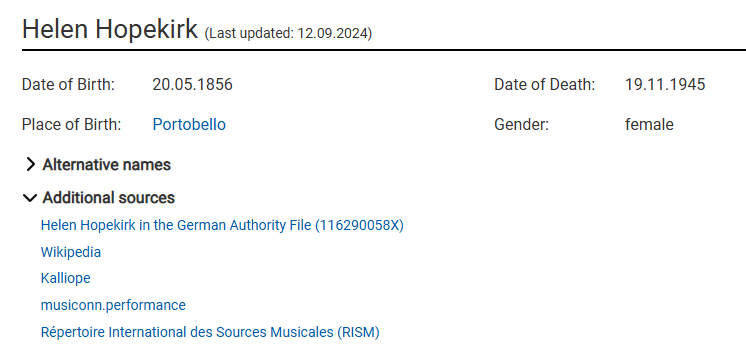Screen dimensions: 746x361
Task: Expand the Alternative names chevron arrow
Action: 30,165
